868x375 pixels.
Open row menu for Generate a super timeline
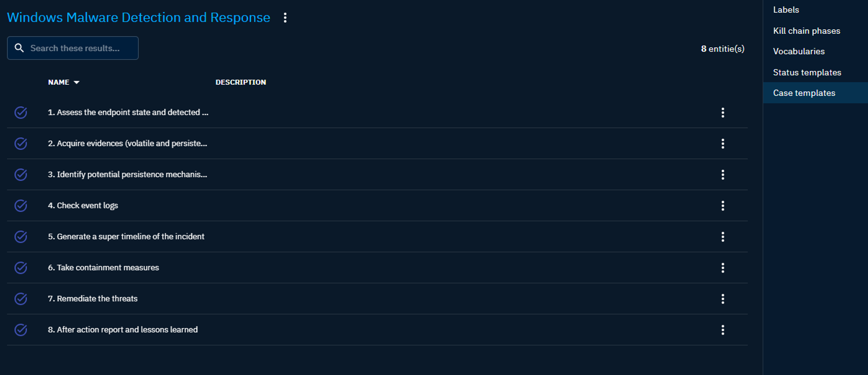point(723,237)
